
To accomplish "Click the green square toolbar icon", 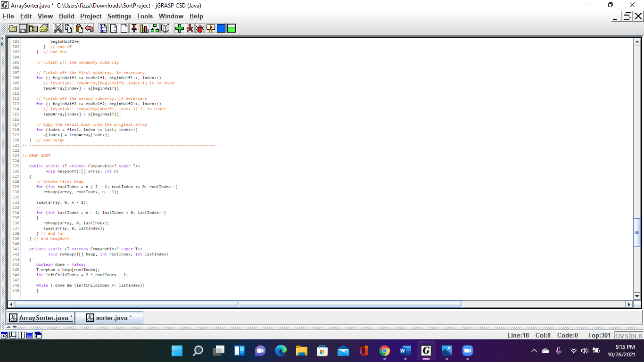I will click(x=231, y=28).
